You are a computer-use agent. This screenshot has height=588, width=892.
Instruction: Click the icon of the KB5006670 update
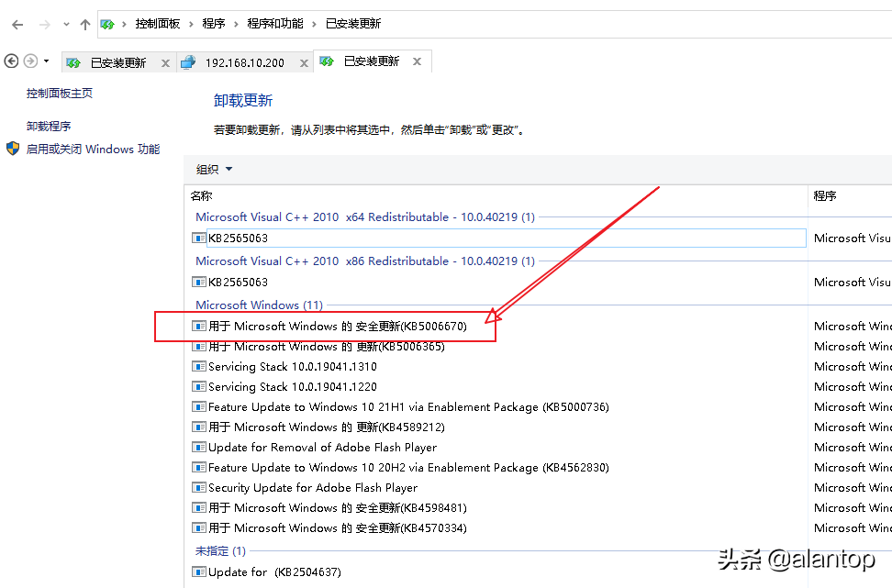pos(198,326)
